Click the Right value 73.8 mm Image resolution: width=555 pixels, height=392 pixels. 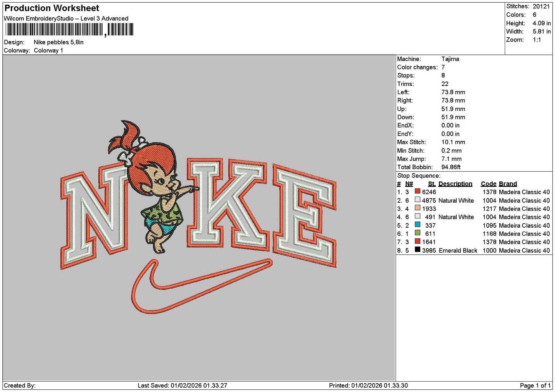(453, 101)
